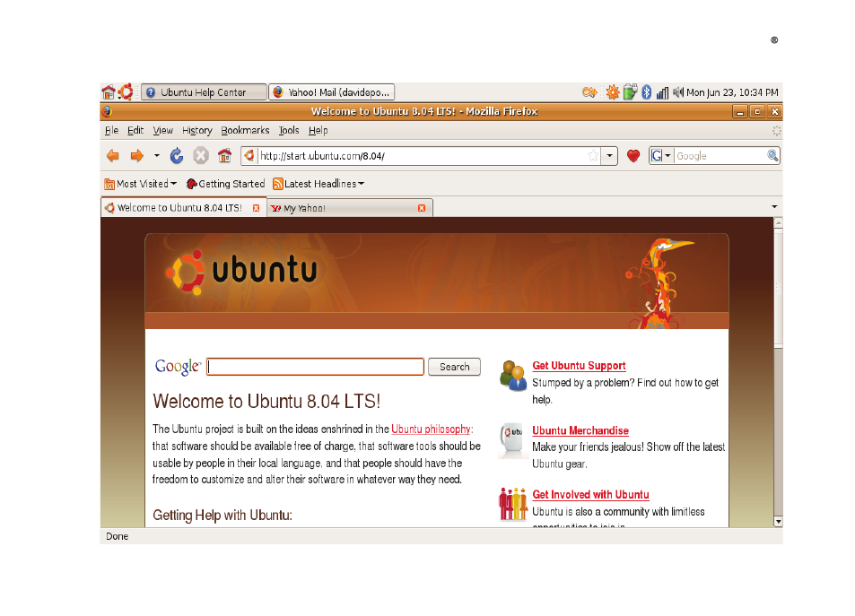Viewport: 855px width, 616px height.
Task: Click the keyring keys tray icon
Action: [589, 92]
